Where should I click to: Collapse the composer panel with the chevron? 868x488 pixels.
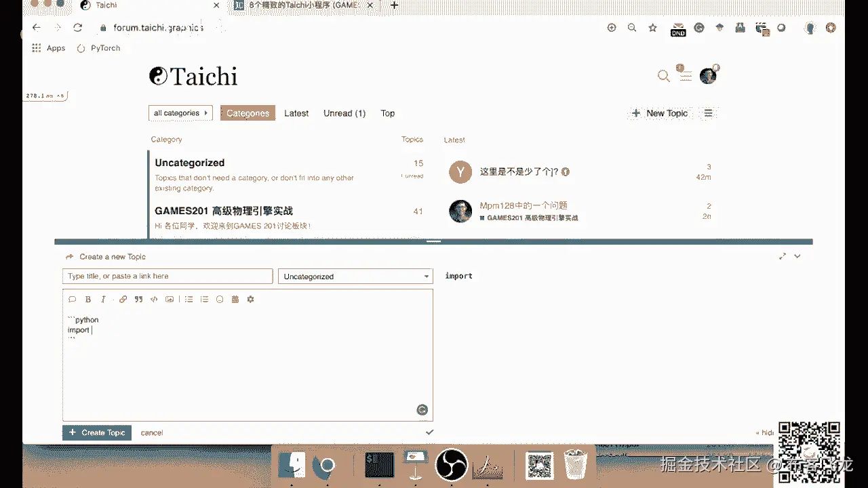pos(797,256)
